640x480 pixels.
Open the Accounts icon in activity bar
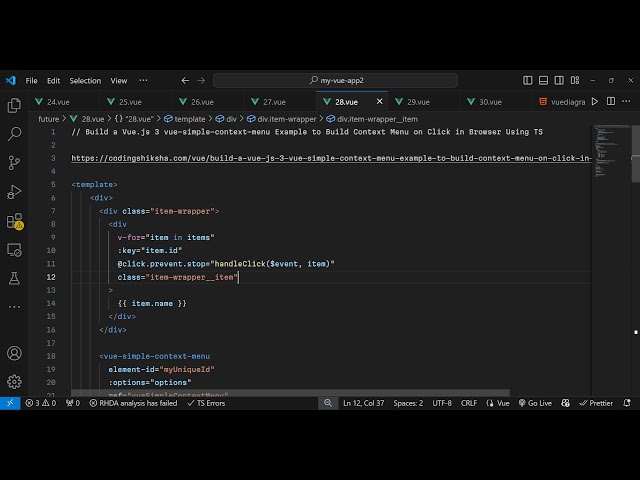point(14,353)
